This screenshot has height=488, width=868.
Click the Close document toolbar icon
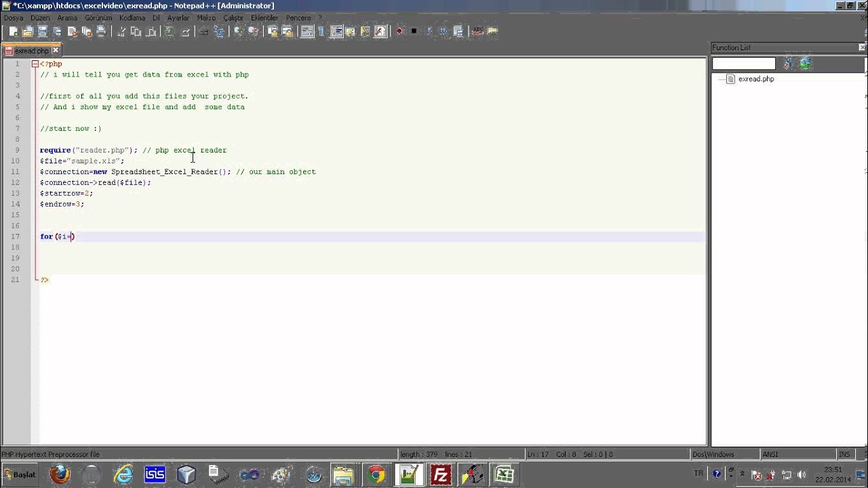pos(72,31)
